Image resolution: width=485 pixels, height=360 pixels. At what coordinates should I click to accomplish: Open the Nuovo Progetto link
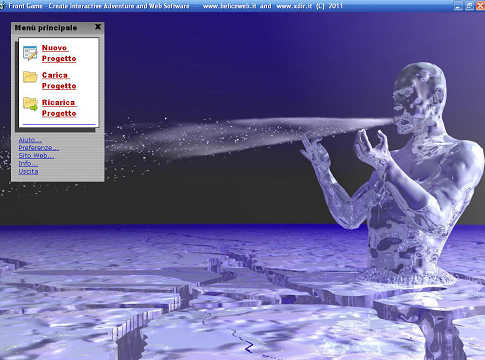[x=59, y=53]
